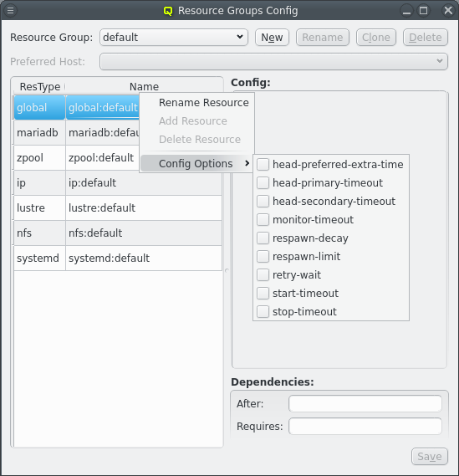
Task: Open the Preferred Host dropdown
Action: (273, 62)
